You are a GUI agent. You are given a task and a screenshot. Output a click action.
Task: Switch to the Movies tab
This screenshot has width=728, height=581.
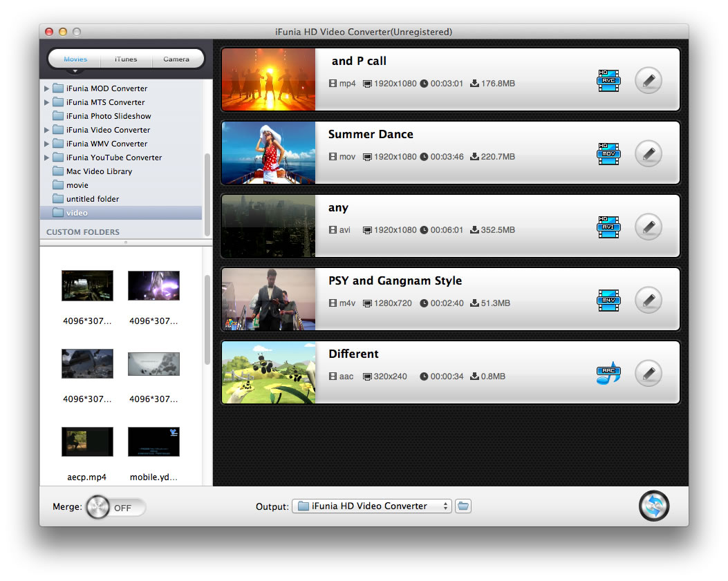[75, 59]
